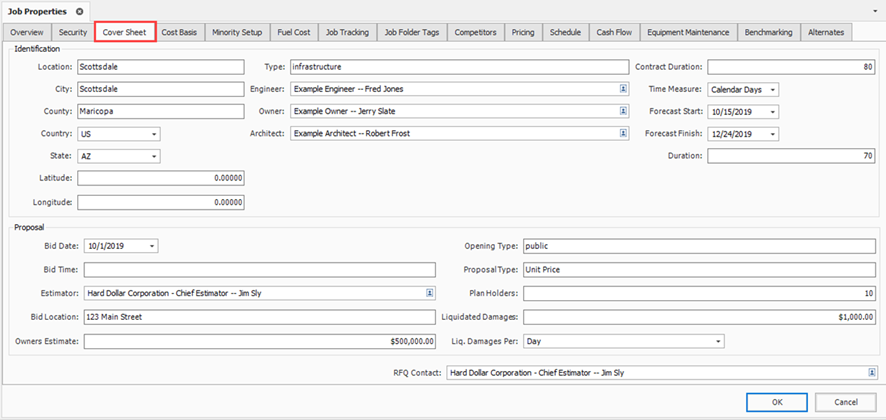Expand the Country dropdown
This screenshot has height=420, width=886.
point(154,134)
